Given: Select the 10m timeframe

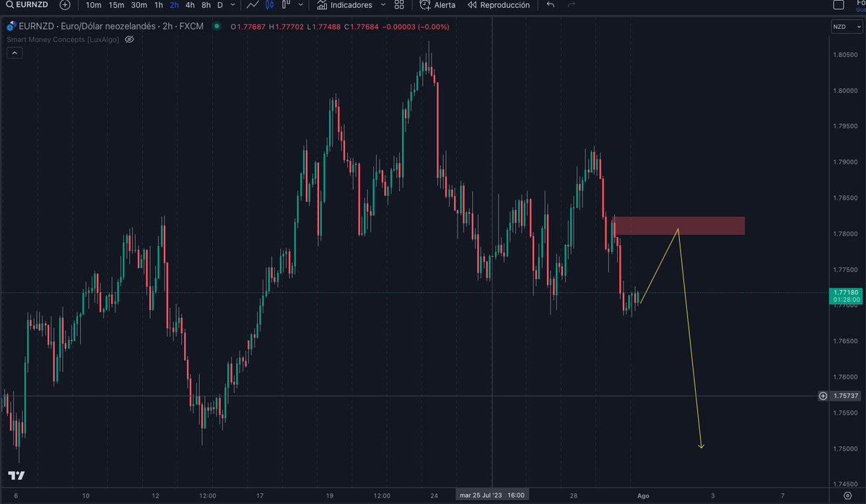Looking at the screenshot, I should pyautogui.click(x=93, y=5).
